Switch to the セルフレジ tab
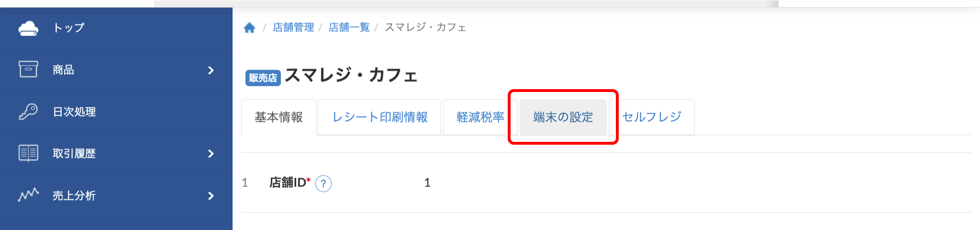980x230 pixels. tap(652, 117)
